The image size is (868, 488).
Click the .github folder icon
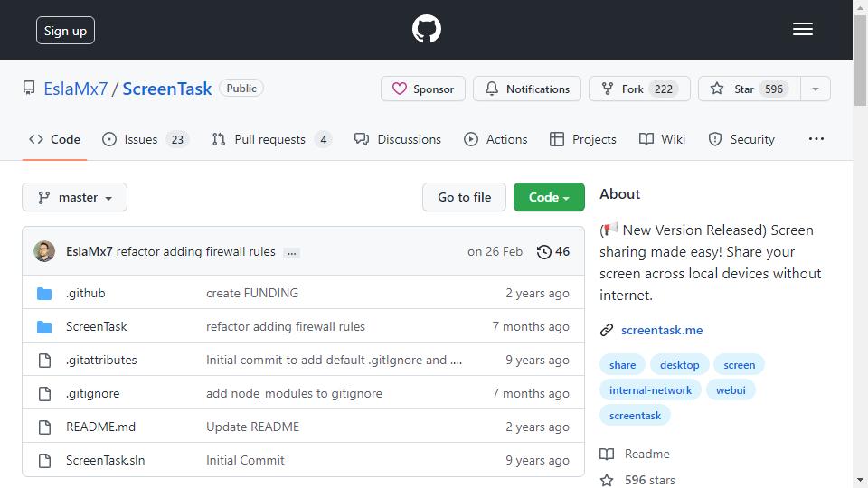click(44, 293)
